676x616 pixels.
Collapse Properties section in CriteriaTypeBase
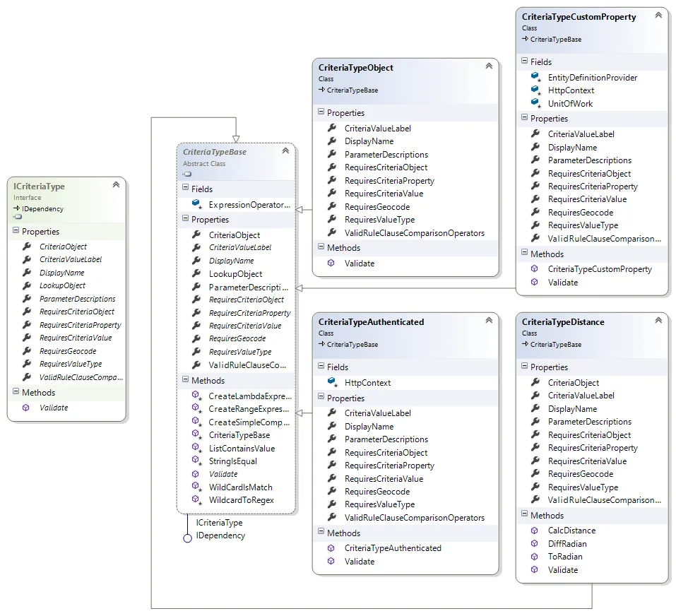185,218
